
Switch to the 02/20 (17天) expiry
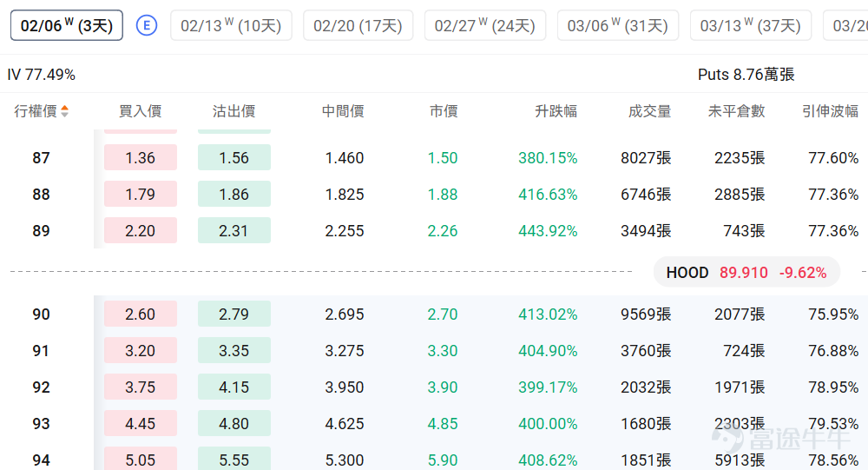(x=358, y=25)
